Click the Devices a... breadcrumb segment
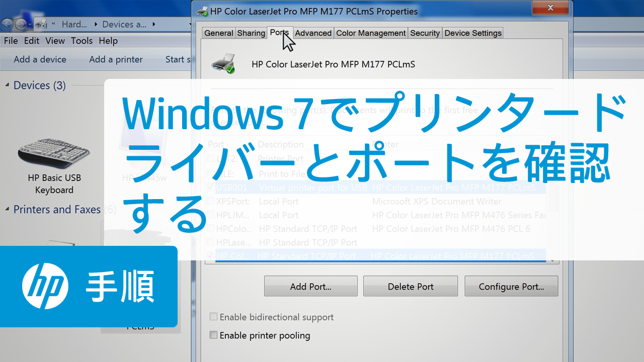This screenshot has height=362, width=644. click(125, 24)
